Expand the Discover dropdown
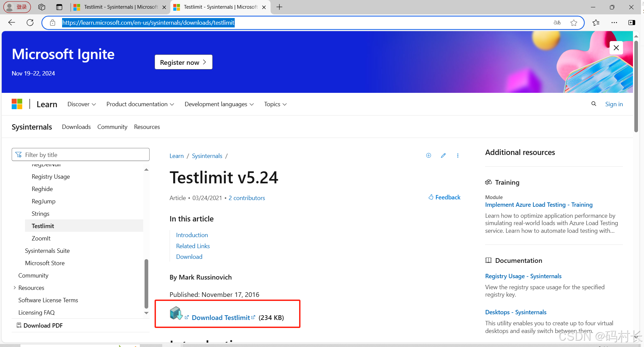 (x=81, y=104)
